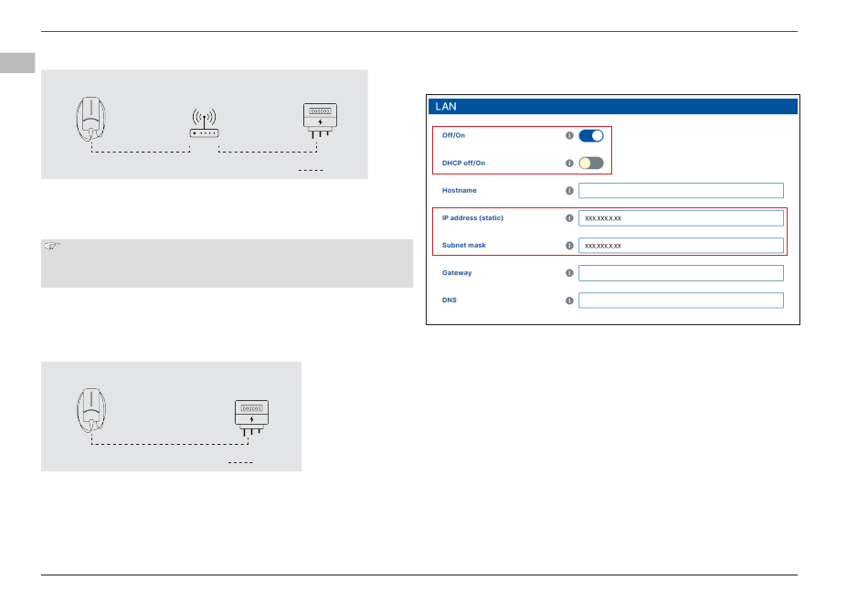868x612 pixels.
Task: Open info icon for IP address (static)
Action: 569,218
